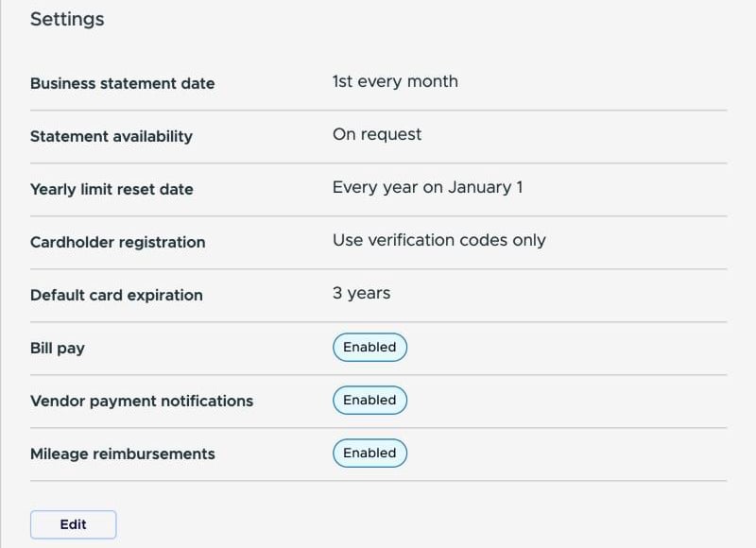Click the Edit button below settings

[74, 524]
